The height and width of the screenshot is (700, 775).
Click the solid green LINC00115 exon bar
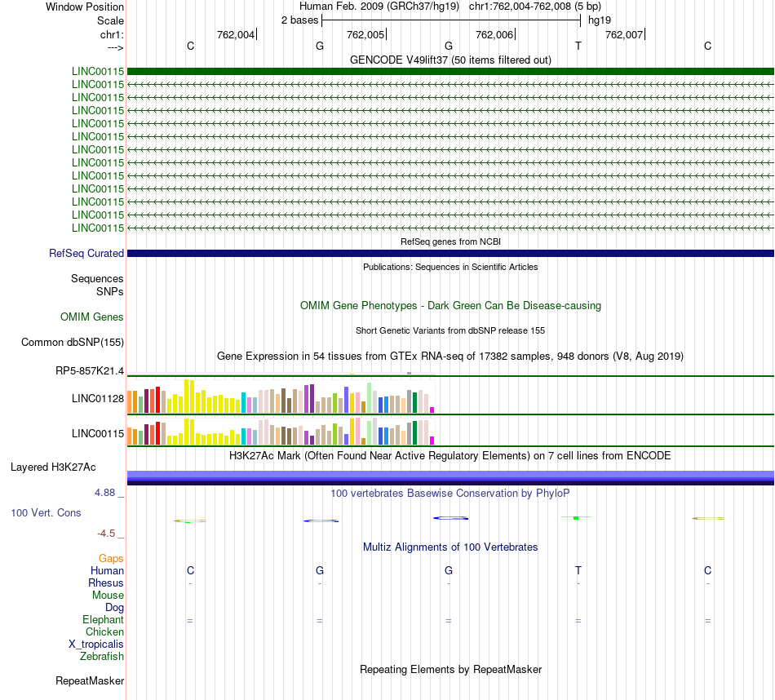450,71
